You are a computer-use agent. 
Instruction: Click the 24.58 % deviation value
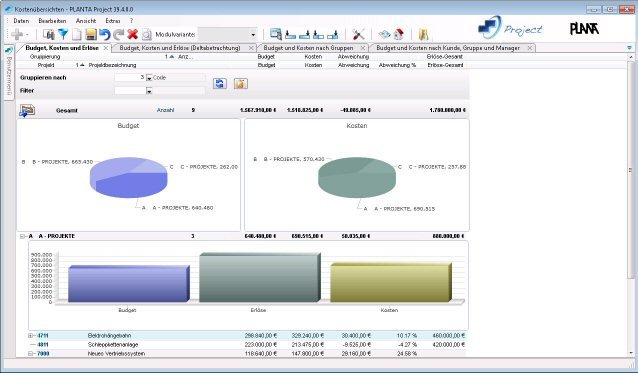pos(406,354)
